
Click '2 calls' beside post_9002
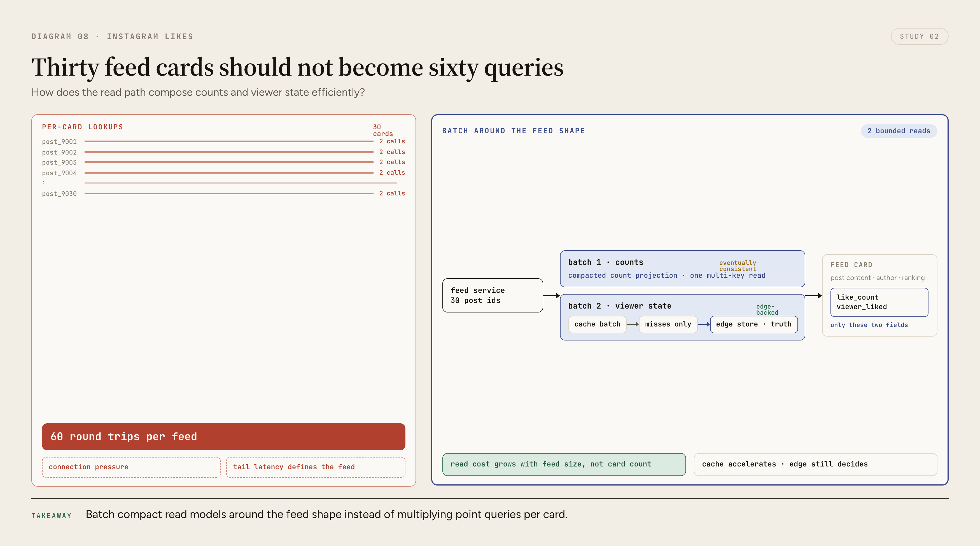(392, 152)
